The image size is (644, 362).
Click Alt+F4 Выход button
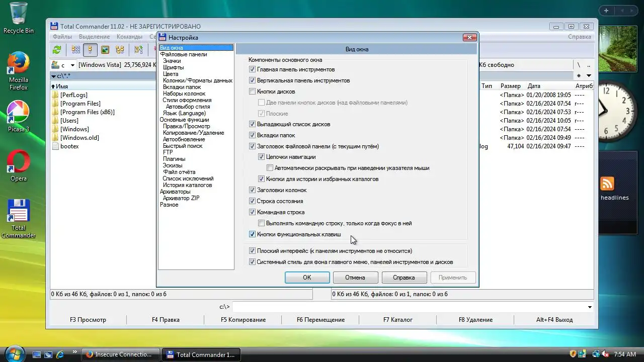click(554, 320)
